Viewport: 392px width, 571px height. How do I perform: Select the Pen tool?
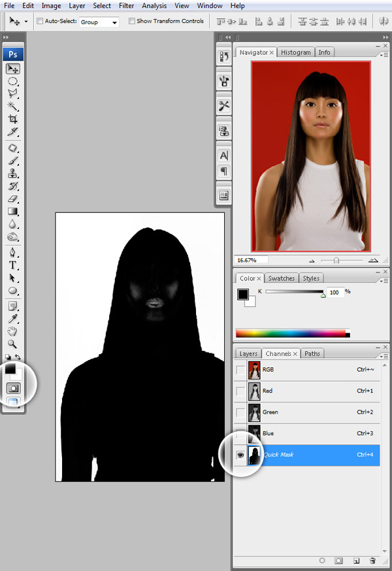pos(13,252)
